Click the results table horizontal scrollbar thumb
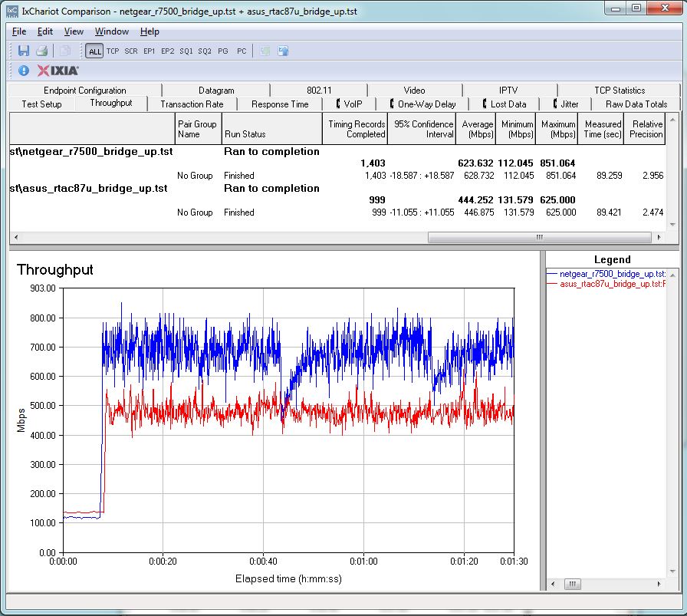Screen dimensions: 687x616 [x=539, y=237]
